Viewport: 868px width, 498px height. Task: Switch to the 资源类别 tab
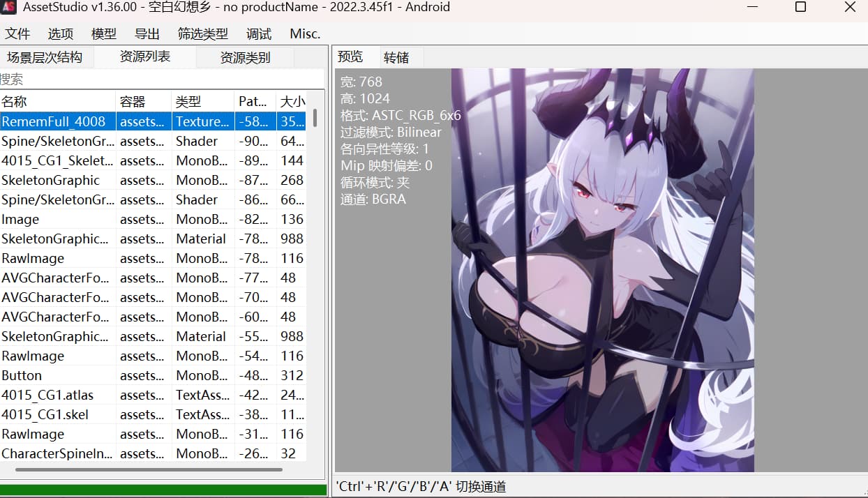point(246,57)
